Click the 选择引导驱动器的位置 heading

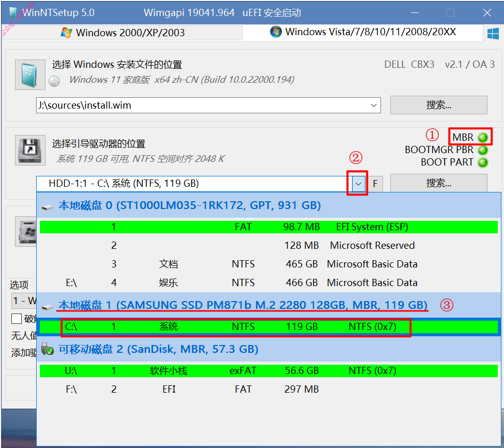pyautogui.click(x=99, y=143)
